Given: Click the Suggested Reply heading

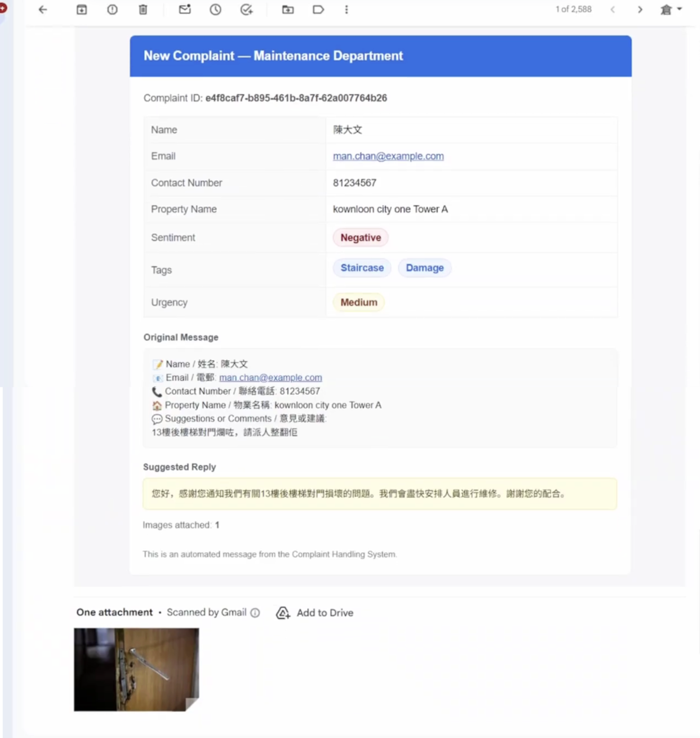Looking at the screenshot, I should point(180,467).
